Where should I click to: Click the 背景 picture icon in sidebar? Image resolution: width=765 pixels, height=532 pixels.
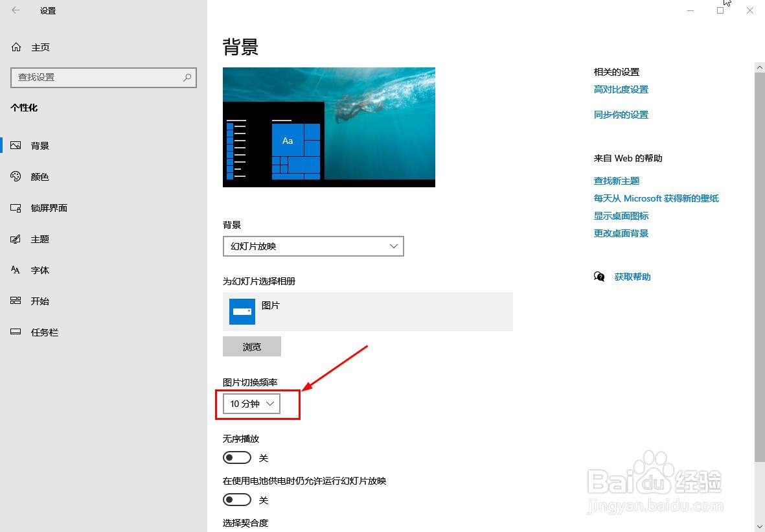(16, 145)
